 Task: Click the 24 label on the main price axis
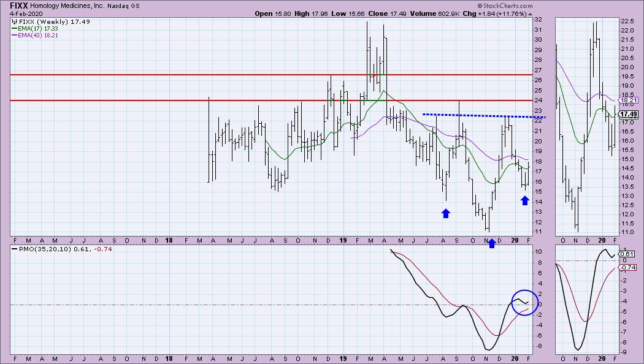pyautogui.click(x=538, y=100)
